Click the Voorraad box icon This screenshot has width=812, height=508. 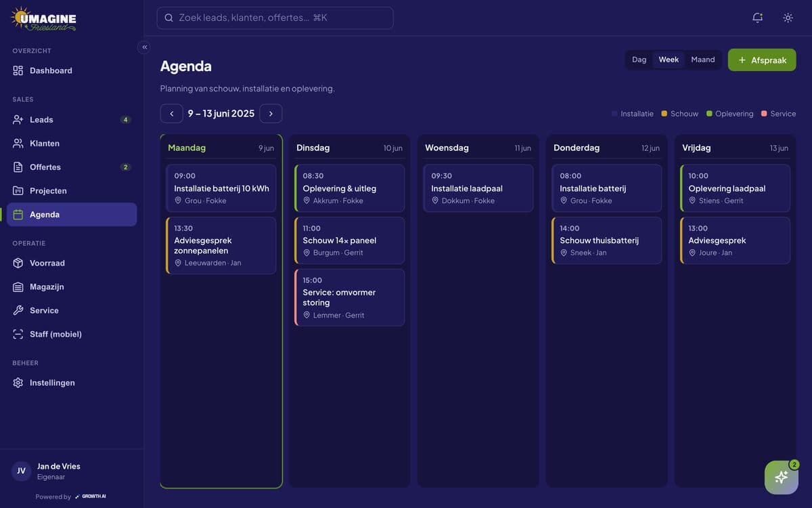click(18, 263)
